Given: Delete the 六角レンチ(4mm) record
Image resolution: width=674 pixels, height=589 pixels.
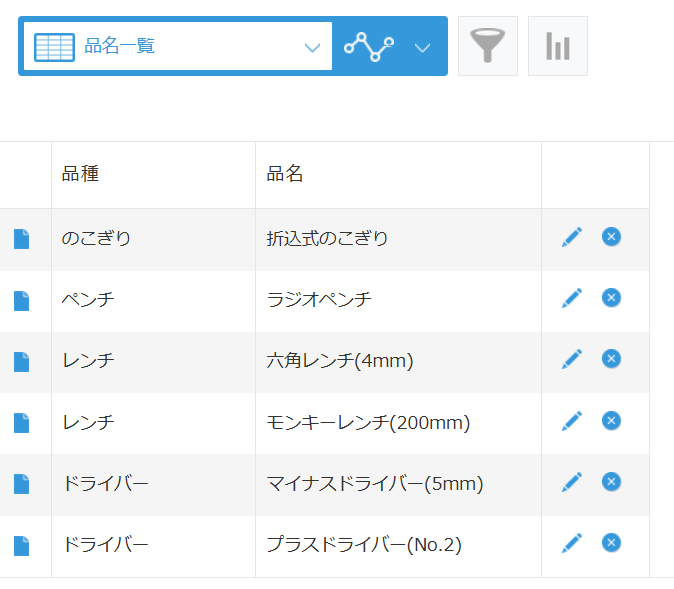Looking at the screenshot, I should pos(611,359).
